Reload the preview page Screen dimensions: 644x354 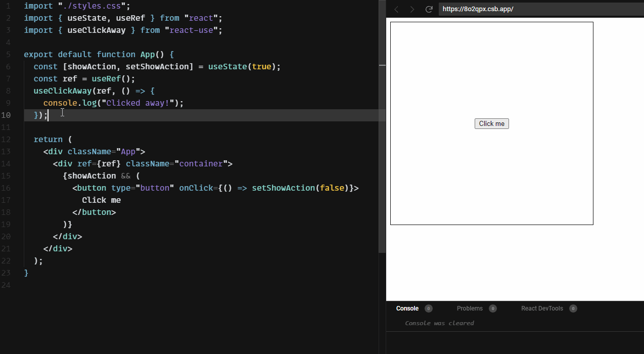(429, 9)
